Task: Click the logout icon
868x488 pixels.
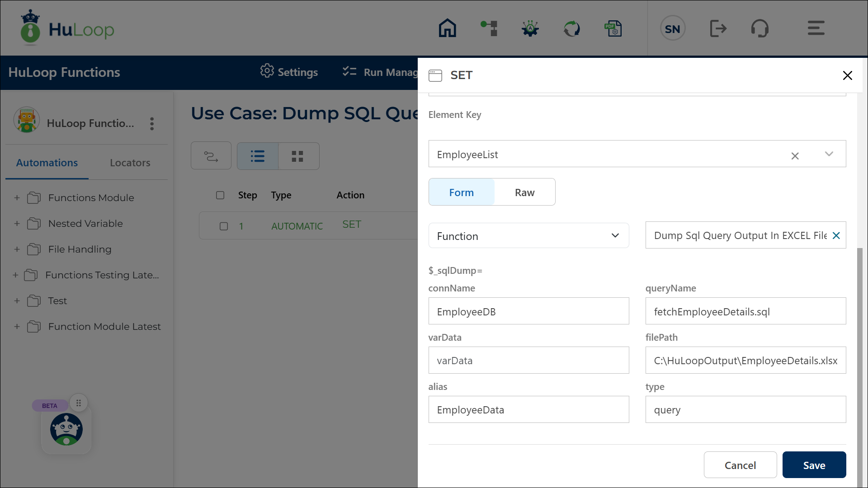Action: pos(718,28)
